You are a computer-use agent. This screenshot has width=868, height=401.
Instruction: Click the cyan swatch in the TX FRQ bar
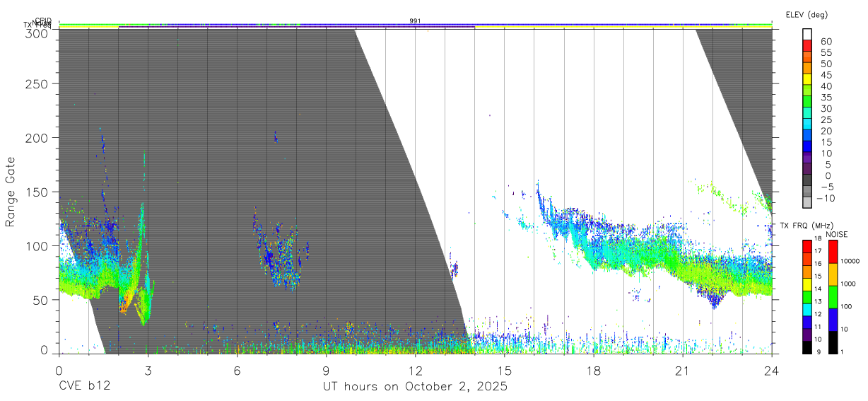[807, 308]
